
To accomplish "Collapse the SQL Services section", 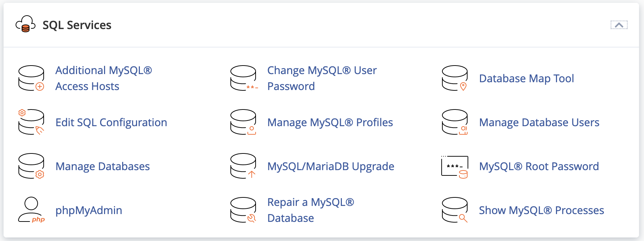I will (x=619, y=25).
